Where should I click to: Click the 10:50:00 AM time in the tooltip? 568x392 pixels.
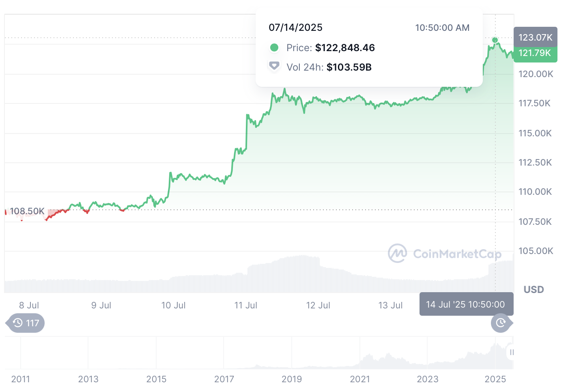click(442, 28)
